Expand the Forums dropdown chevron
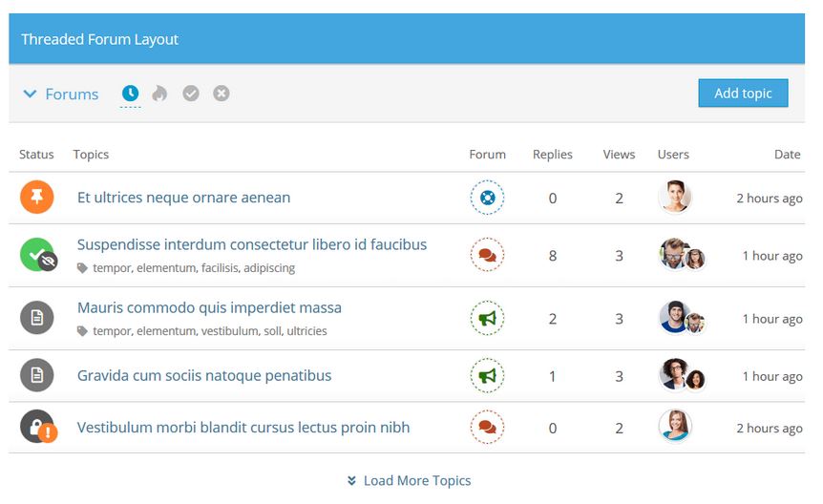Screen dimensions: 823x504 tap(30, 94)
